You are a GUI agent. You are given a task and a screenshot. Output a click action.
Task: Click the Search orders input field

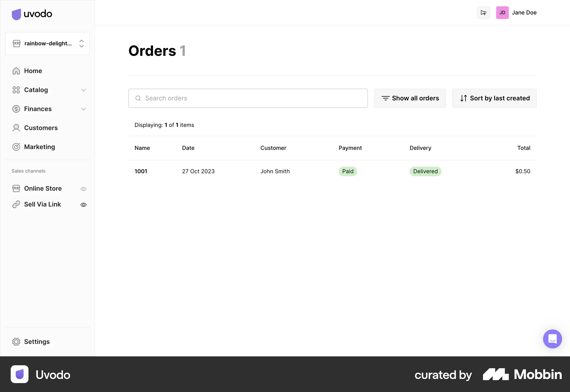(248, 98)
